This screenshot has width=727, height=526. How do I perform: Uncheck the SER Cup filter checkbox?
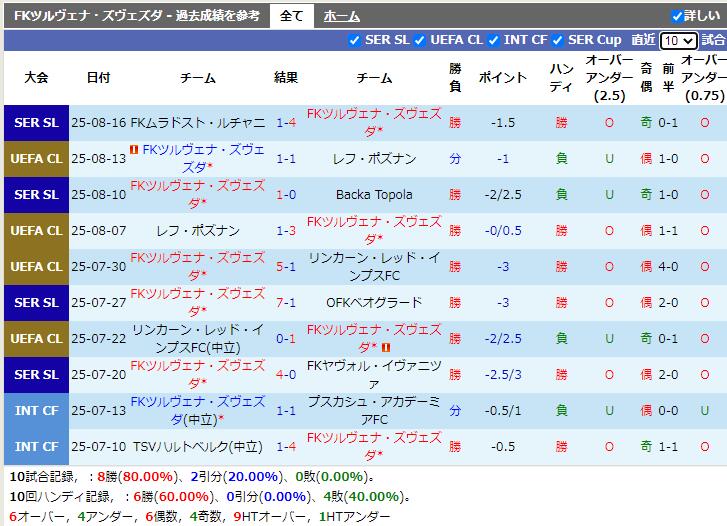coord(558,40)
